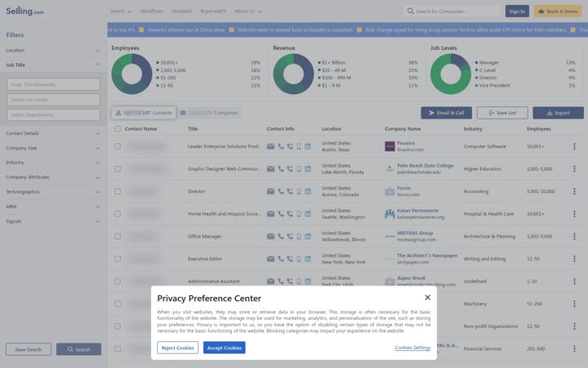Click the Kaiser Permanente company logo
The height and width of the screenshot is (368, 588).
coord(390,214)
